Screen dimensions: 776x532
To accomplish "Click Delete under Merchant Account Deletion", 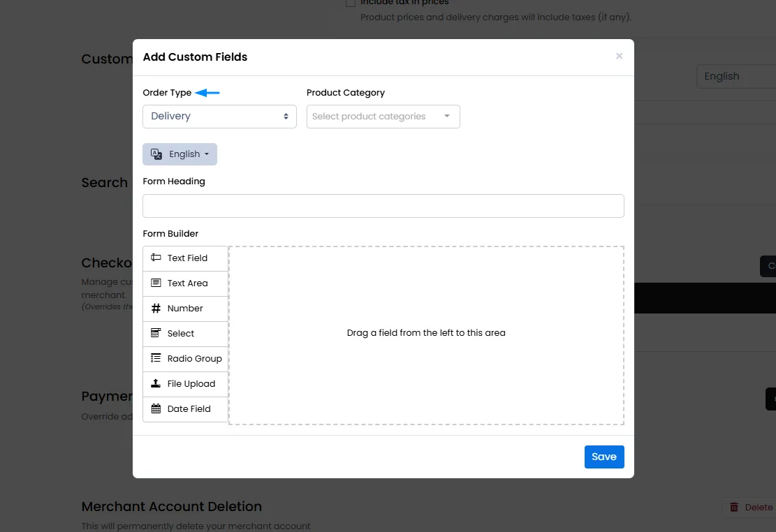I will tap(751, 508).
